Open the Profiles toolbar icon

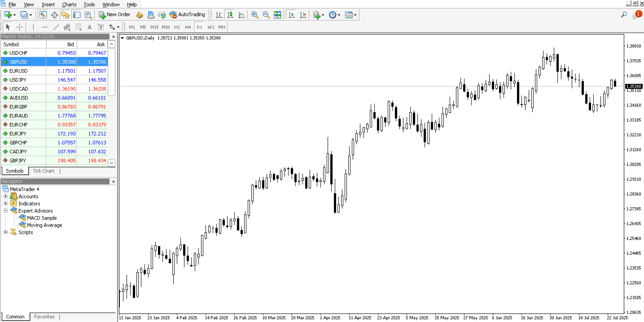pyautogui.click(x=24, y=15)
